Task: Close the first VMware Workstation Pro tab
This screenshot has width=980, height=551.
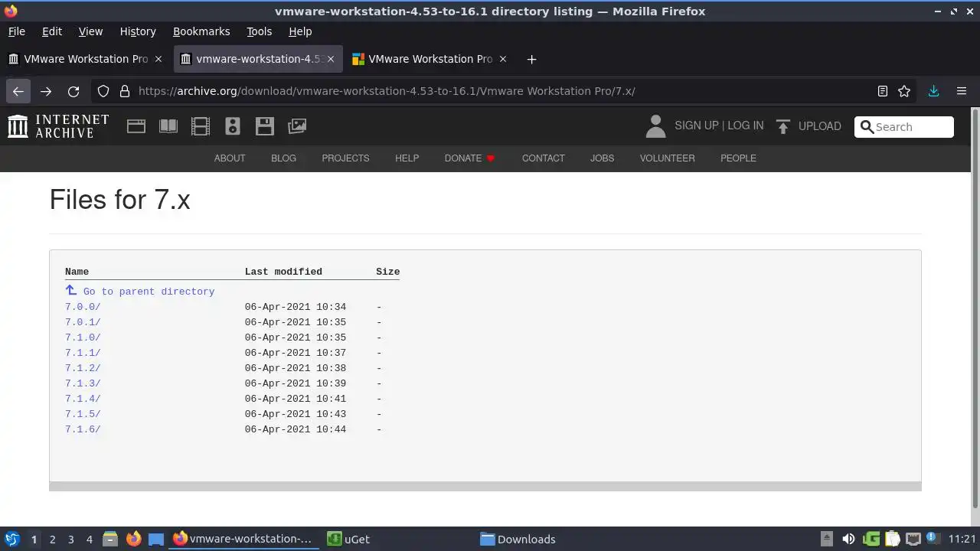Action: click(158, 59)
